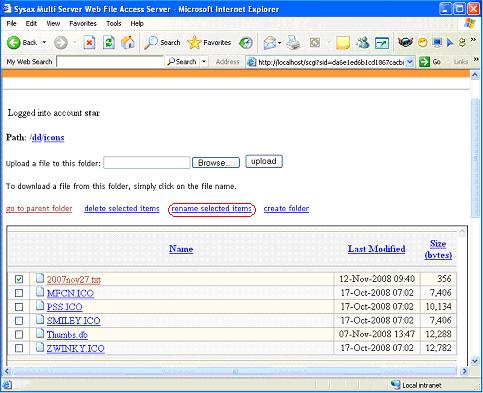This screenshot has height=393, width=483.
Task: Go to the Home page icon
Action: [x=128, y=43]
